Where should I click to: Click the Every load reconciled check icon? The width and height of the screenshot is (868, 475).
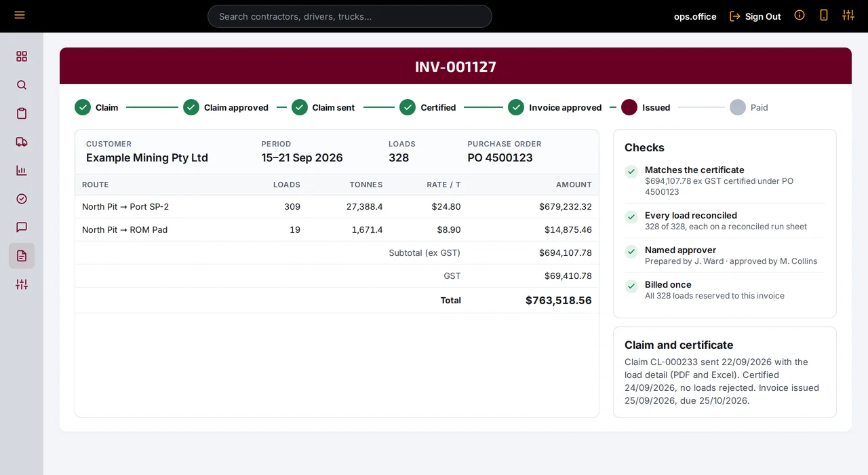pos(631,217)
